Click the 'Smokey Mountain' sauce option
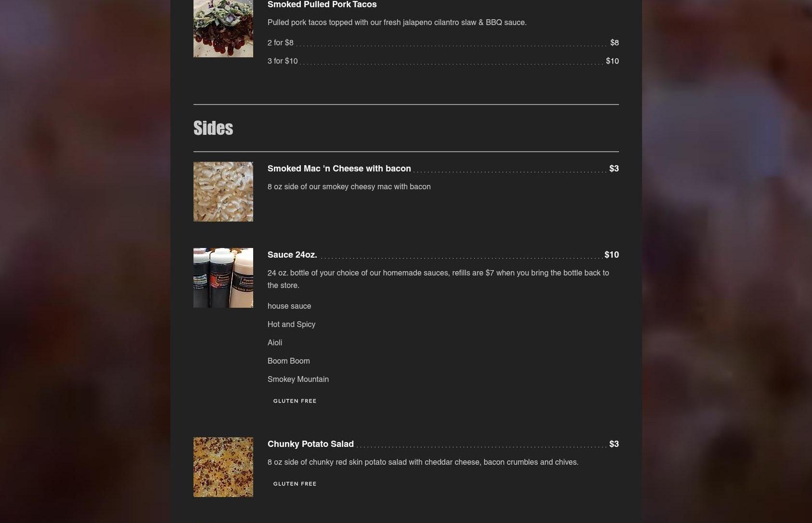Viewport: 812px width, 523px height. click(298, 379)
